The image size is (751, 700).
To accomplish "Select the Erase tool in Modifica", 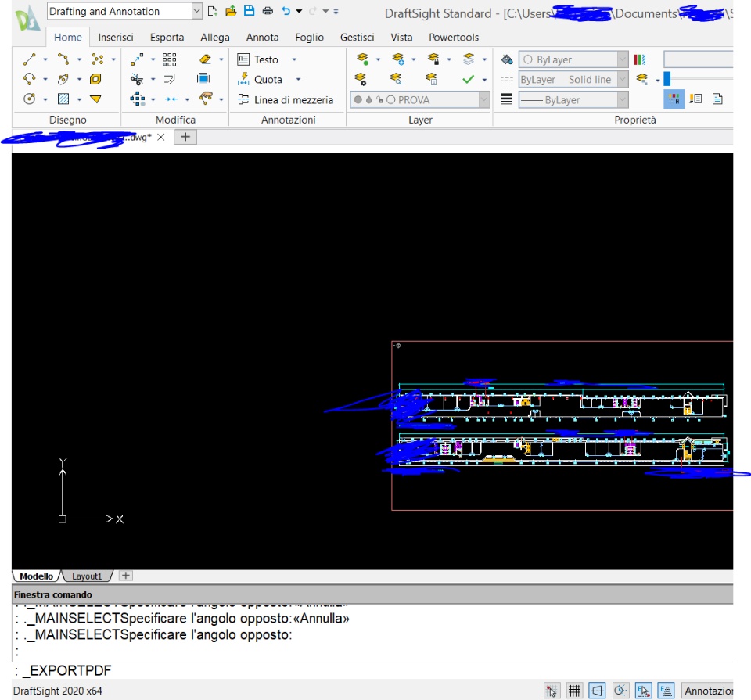I will coord(205,59).
